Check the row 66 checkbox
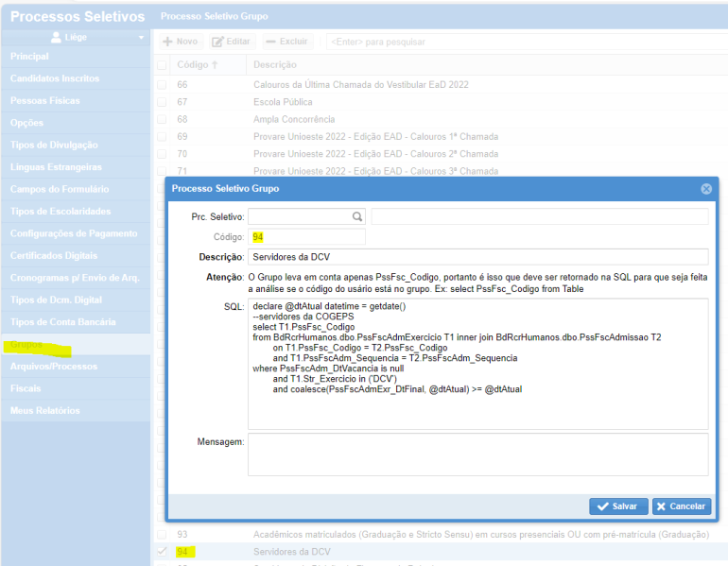 tap(162, 85)
